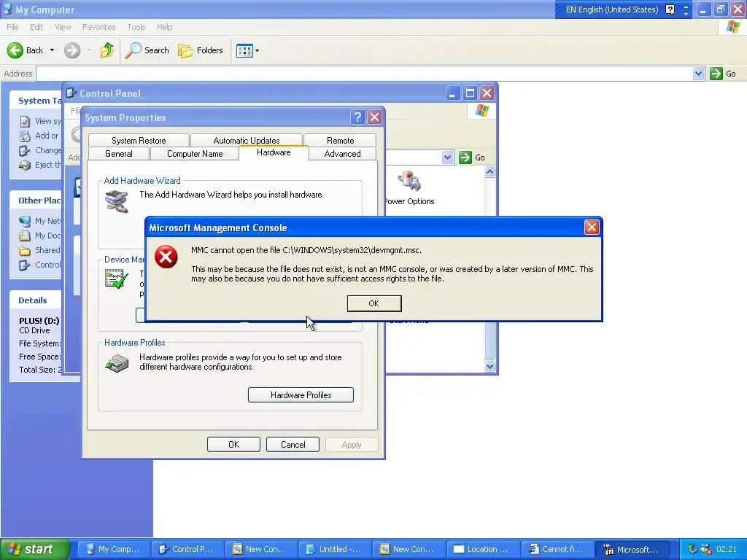
Task: Switch to the General tab
Action: click(x=119, y=153)
